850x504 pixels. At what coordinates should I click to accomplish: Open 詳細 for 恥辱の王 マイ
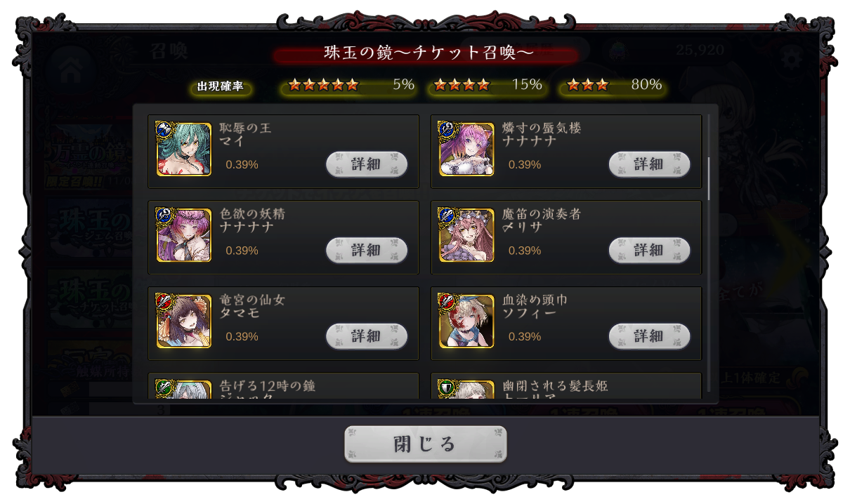(367, 164)
